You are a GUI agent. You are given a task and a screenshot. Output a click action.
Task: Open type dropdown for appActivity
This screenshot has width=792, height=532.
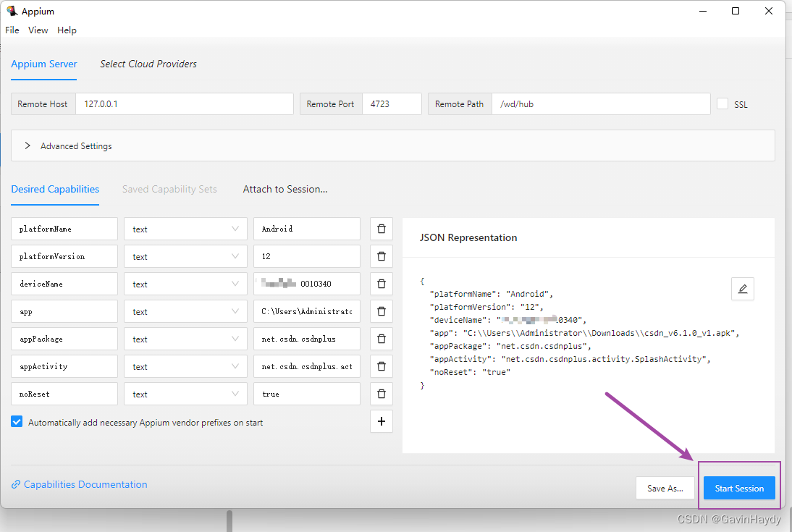tap(185, 366)
